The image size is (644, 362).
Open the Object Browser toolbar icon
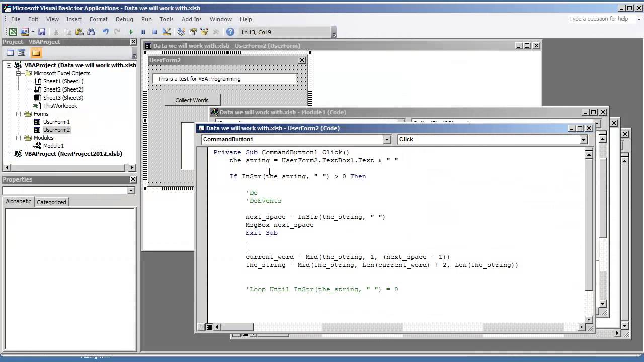coord(204,32)
